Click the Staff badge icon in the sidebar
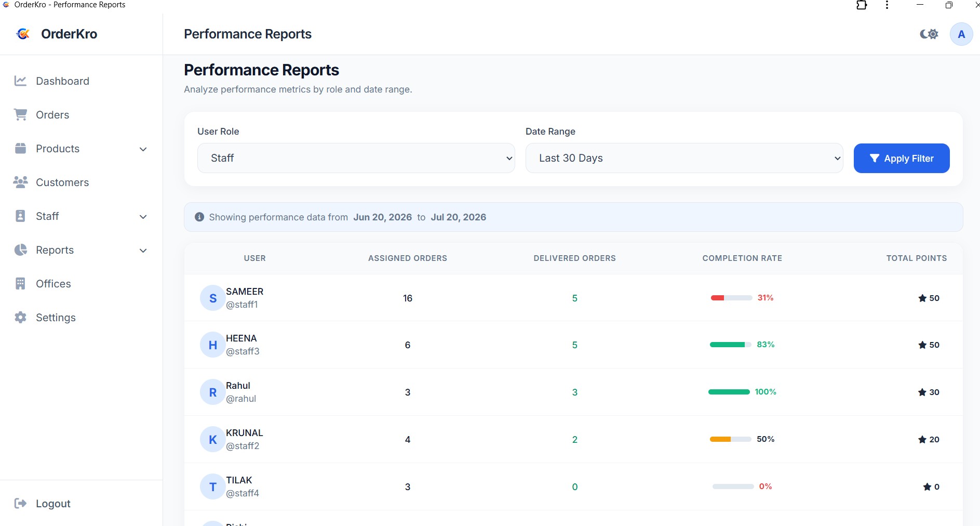The width and height of the screenshot is (980, 526). [x=20, y=216]
